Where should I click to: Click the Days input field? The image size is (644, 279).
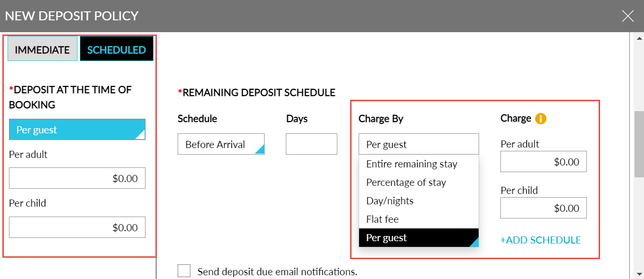311,144
